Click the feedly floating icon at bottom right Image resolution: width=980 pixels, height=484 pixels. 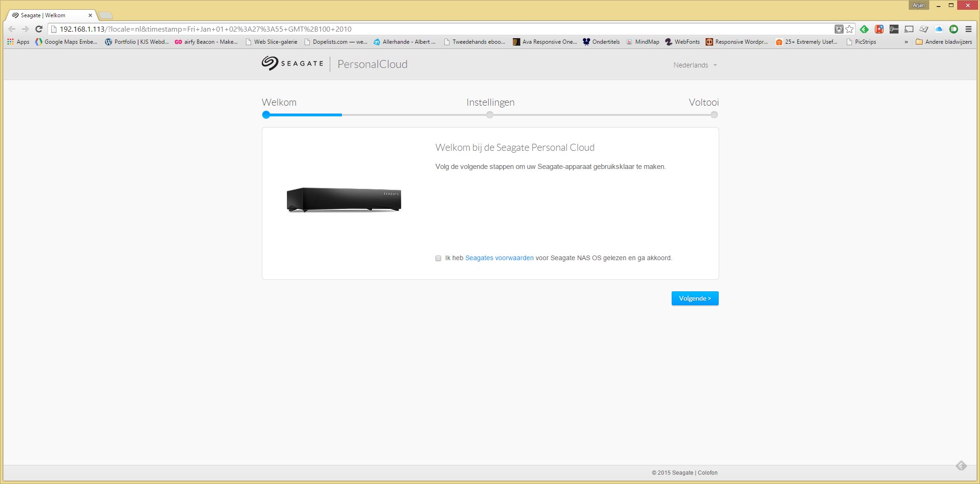coord(961,465)
